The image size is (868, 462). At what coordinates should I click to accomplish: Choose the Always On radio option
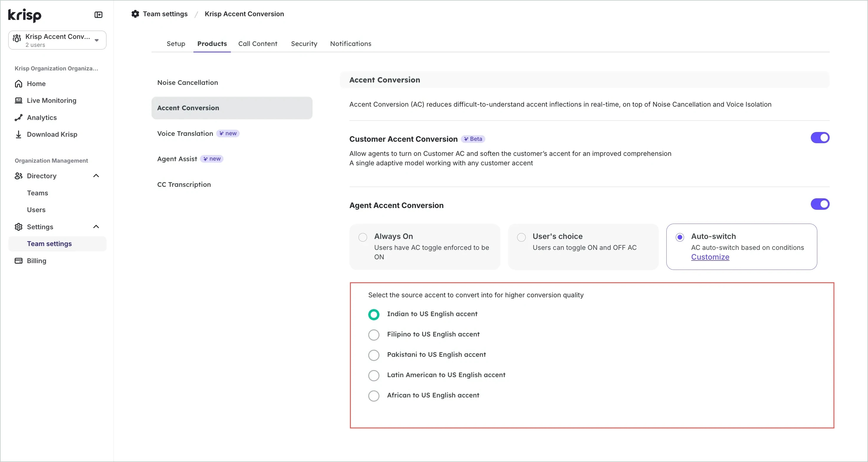[363, 237]
